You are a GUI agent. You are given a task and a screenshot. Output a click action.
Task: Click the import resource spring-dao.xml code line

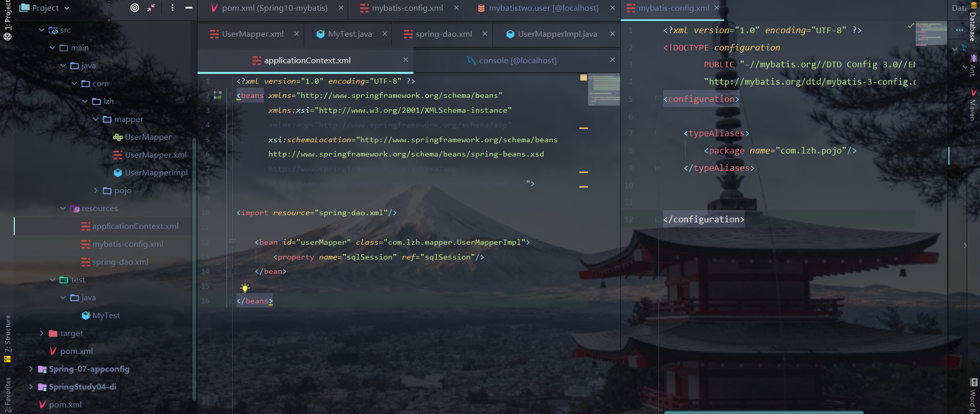[x=316, y=213]
